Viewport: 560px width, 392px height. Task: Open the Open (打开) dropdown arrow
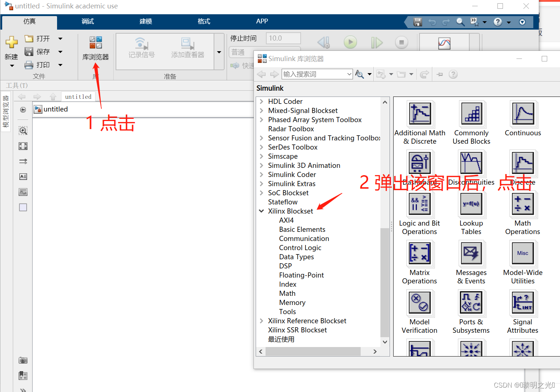60,38
